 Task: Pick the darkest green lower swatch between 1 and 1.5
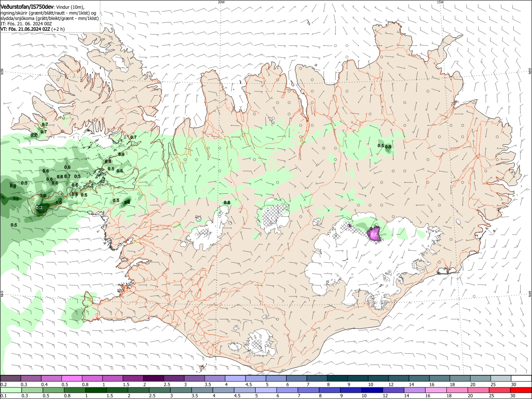tap(96, 390)
